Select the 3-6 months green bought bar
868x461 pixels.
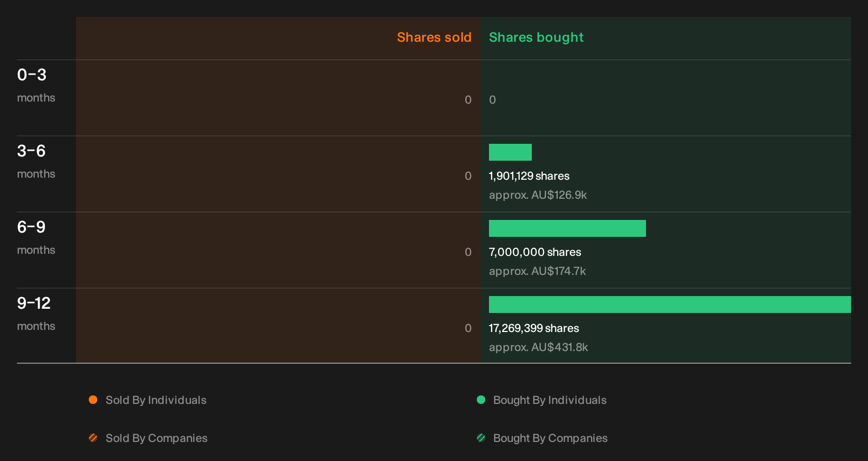[510, 152]
